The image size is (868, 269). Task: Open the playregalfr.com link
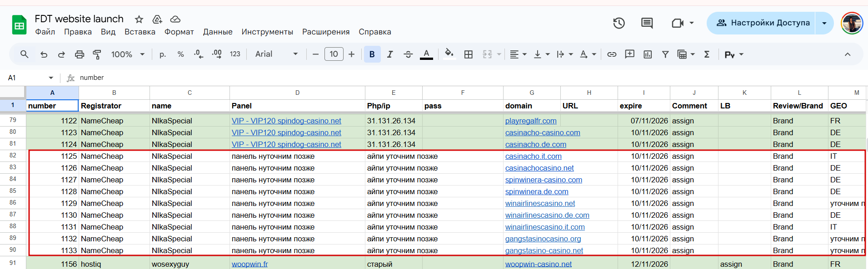531,121
